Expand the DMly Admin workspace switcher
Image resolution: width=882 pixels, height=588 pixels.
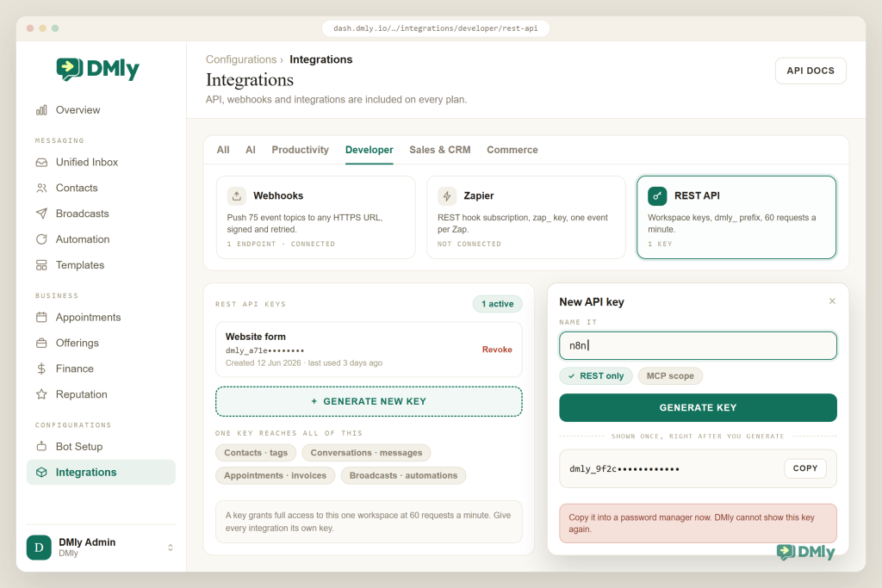(171, 548)
